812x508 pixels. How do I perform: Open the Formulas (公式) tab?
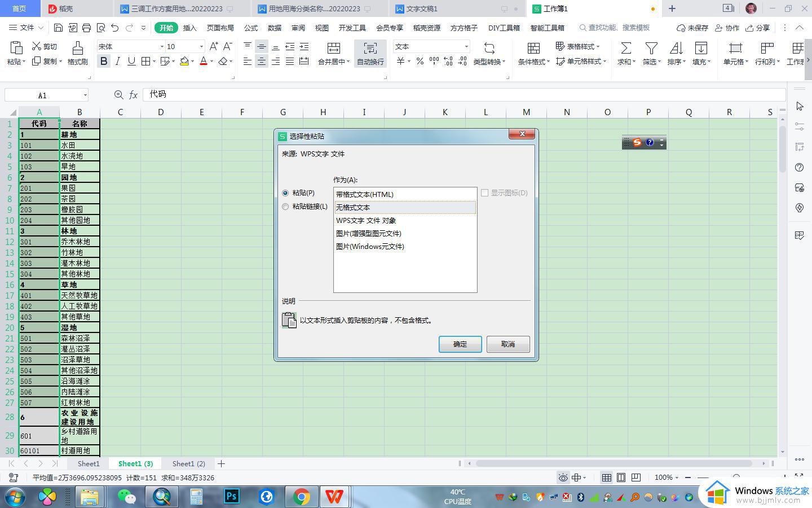[251, 28]
